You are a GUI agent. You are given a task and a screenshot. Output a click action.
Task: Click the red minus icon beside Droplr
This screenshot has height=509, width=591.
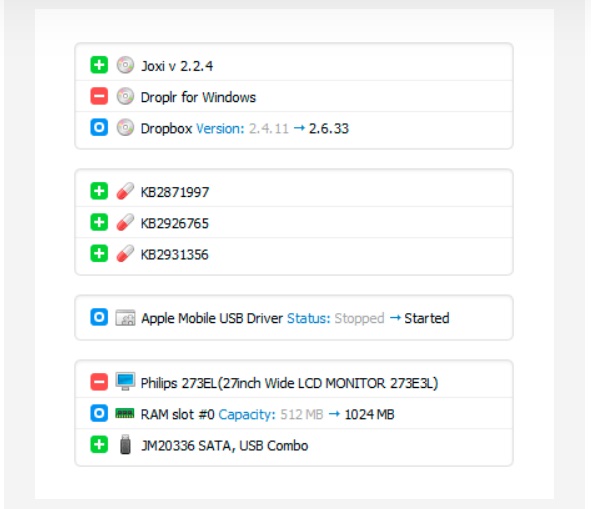[99, 97]
